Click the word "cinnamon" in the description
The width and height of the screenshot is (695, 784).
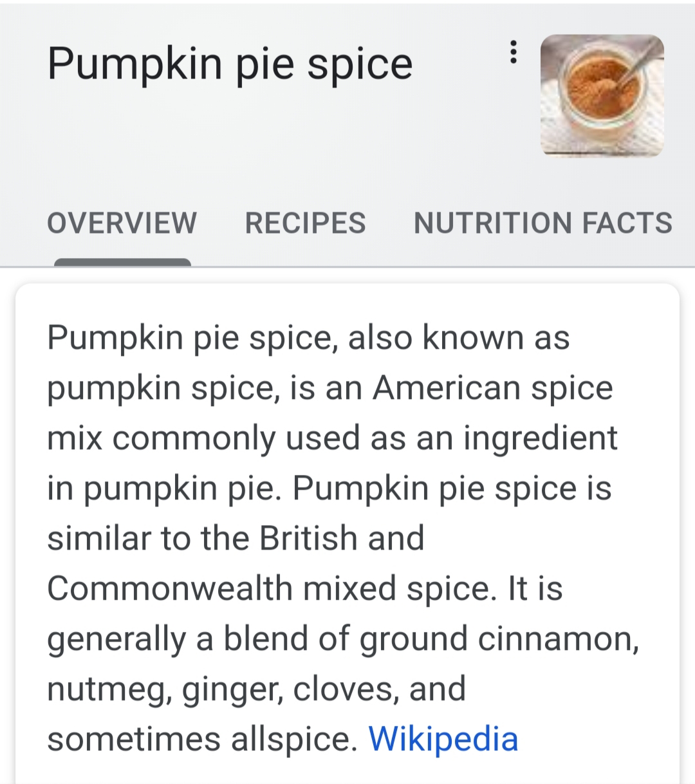[558, 639]
